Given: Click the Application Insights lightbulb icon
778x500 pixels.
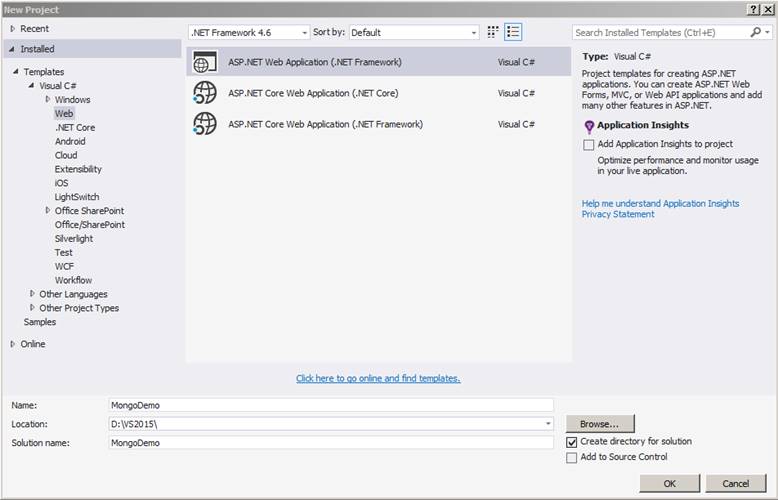Looking at the screenshot, I should click(x=589, y=127).
